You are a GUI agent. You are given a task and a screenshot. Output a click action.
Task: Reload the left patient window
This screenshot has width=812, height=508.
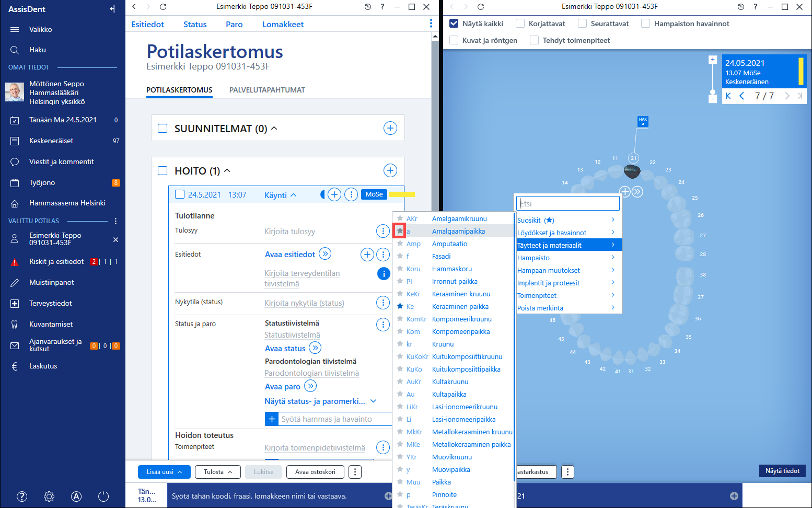click(x=163, y=7)
